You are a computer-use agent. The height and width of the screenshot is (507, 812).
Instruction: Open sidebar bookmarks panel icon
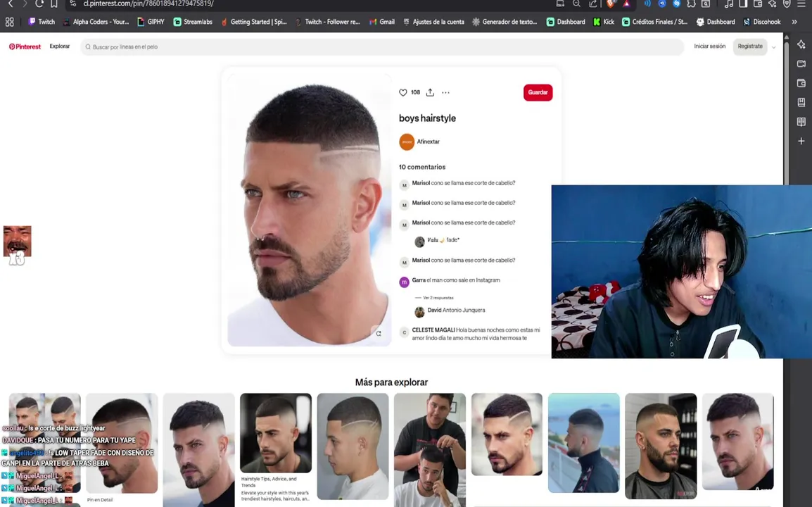(801, 102)
